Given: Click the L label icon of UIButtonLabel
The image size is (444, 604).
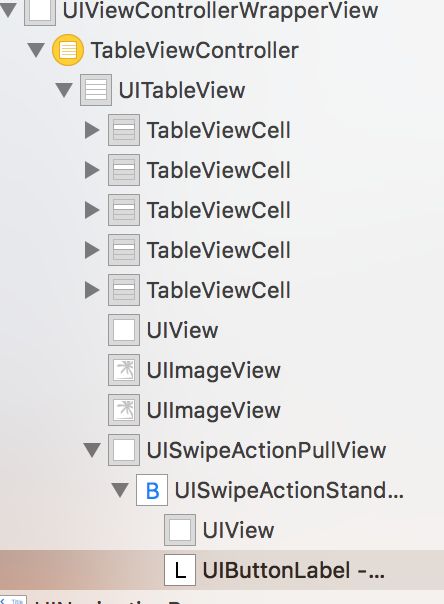Looking at the screenshot, I should pyautogui.click(x=180, y=570).
